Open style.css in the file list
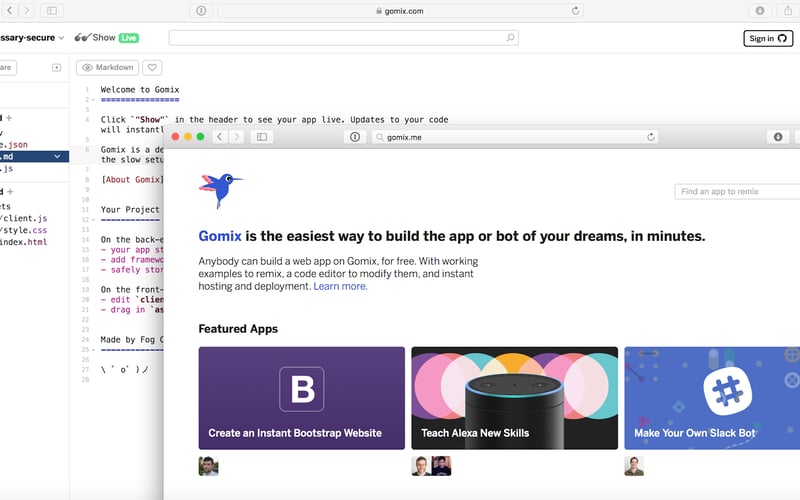Viewport: 800px width, 500px height. pyautogui.click(x=24, y=230)
